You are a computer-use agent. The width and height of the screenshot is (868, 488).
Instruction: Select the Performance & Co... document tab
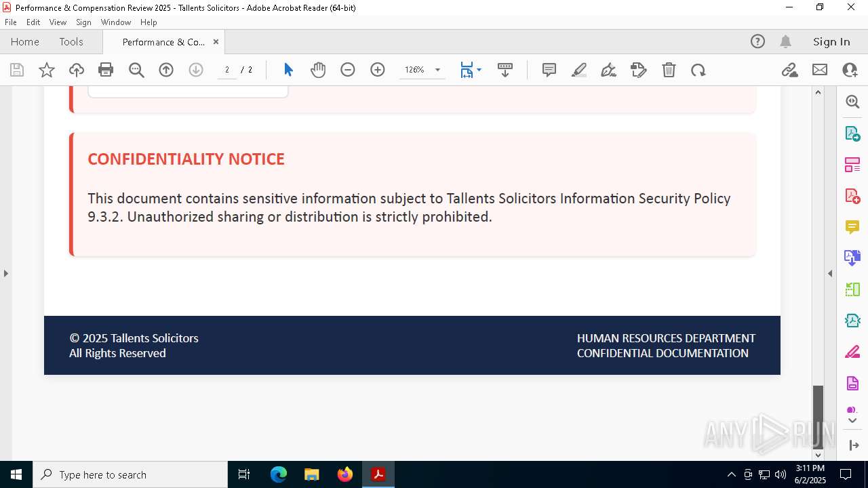(x=163, y=41)
